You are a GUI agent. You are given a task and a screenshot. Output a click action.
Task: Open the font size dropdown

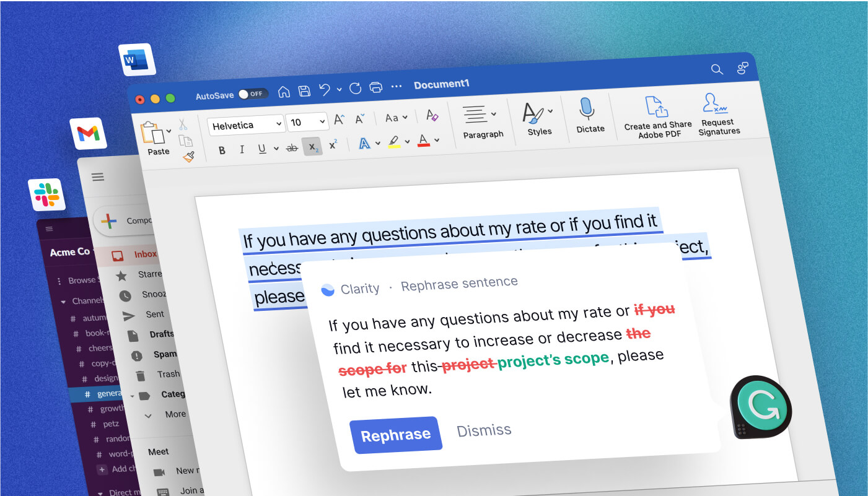(x=308, y=122)
